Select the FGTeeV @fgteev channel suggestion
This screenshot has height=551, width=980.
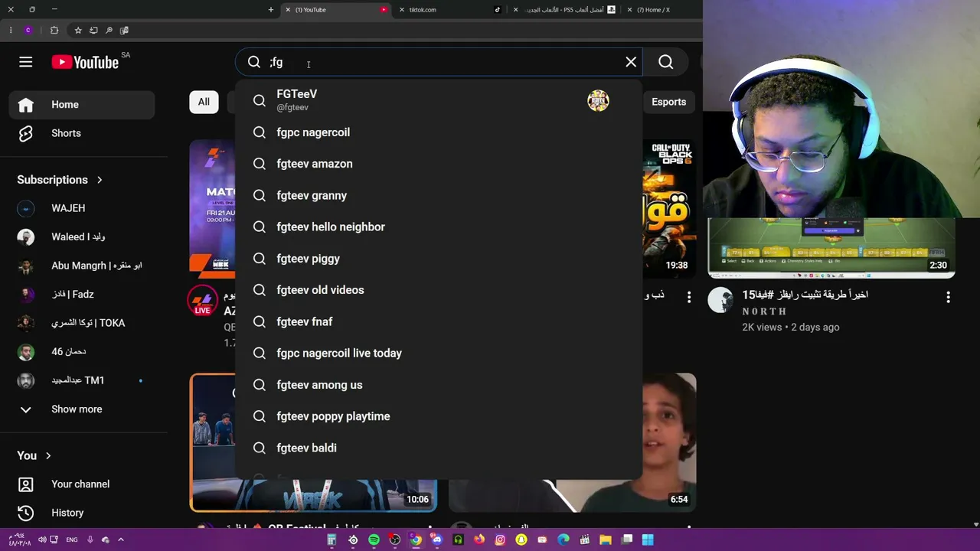click(x=439, y=100)
